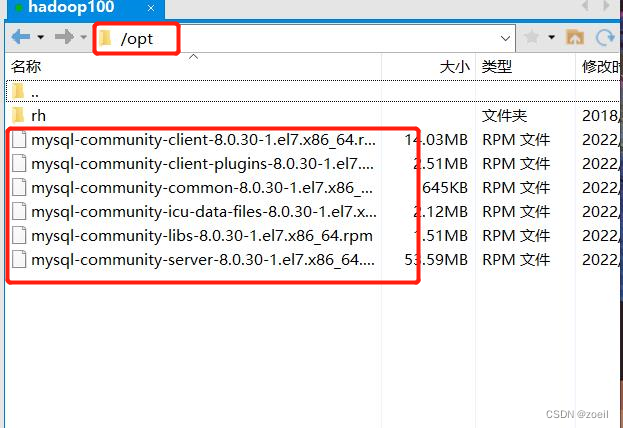Image resolution: width=623 pixels, height=428 pixels.
Task: Sort by the modified time column header
Action: pyautogui.click(x=599, y=66)
